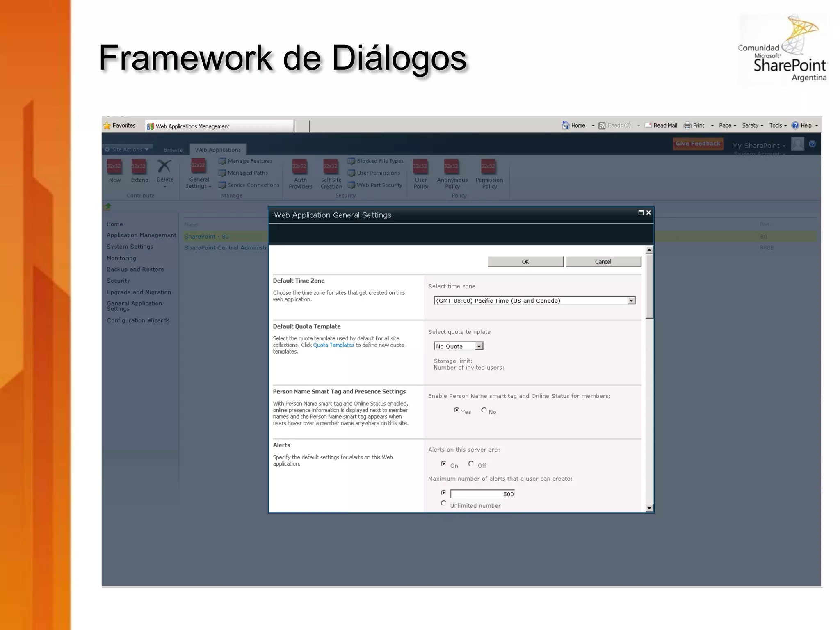Open Permission Policy ribbon icon

pyautogui.click(x=488, y=167)
